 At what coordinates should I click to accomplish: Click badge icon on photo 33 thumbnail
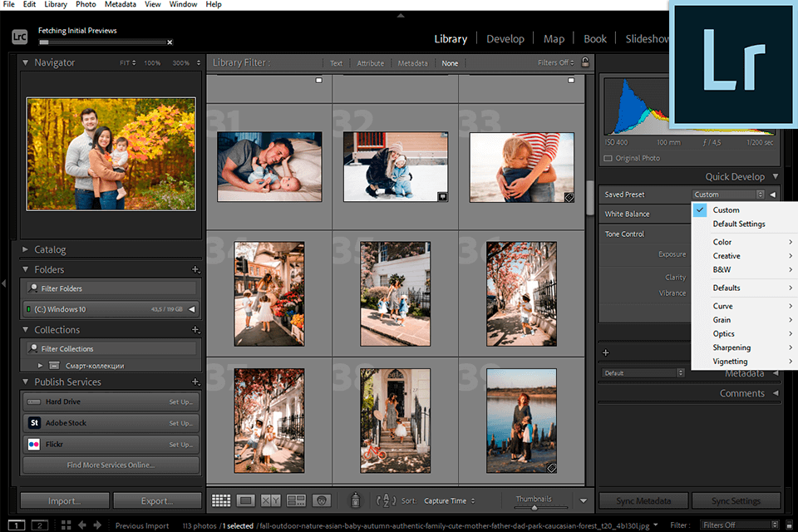click(x=569, y=197)
